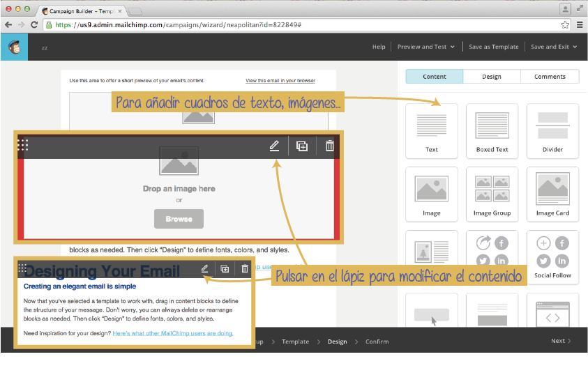Viewport: 588px width, 375px height.
Task: Open the other MailChimp users link
Action: coord(173,333)
